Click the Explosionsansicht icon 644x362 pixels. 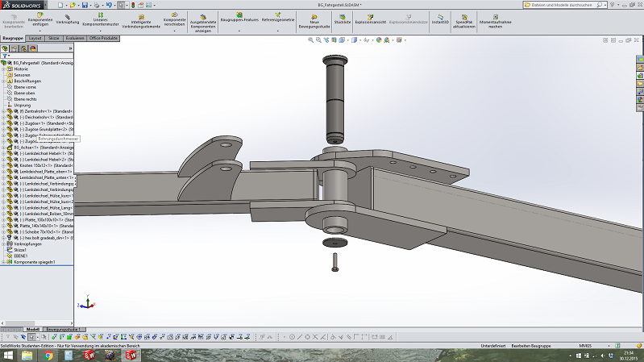point(369,15)
